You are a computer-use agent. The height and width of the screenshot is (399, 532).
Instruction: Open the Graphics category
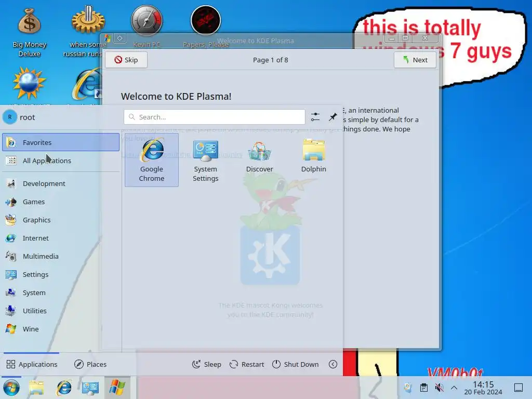61,220
